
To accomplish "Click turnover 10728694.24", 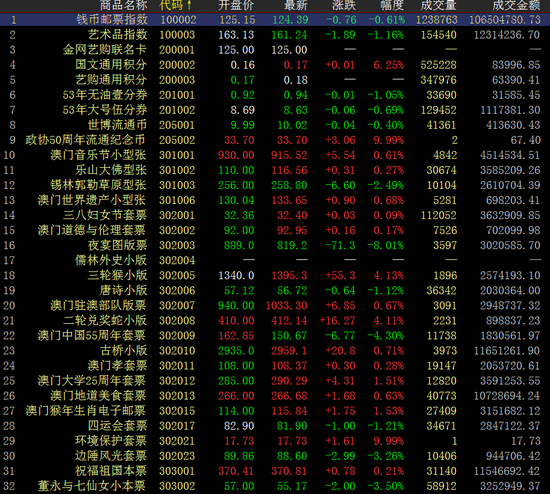I will click(507, 396).
